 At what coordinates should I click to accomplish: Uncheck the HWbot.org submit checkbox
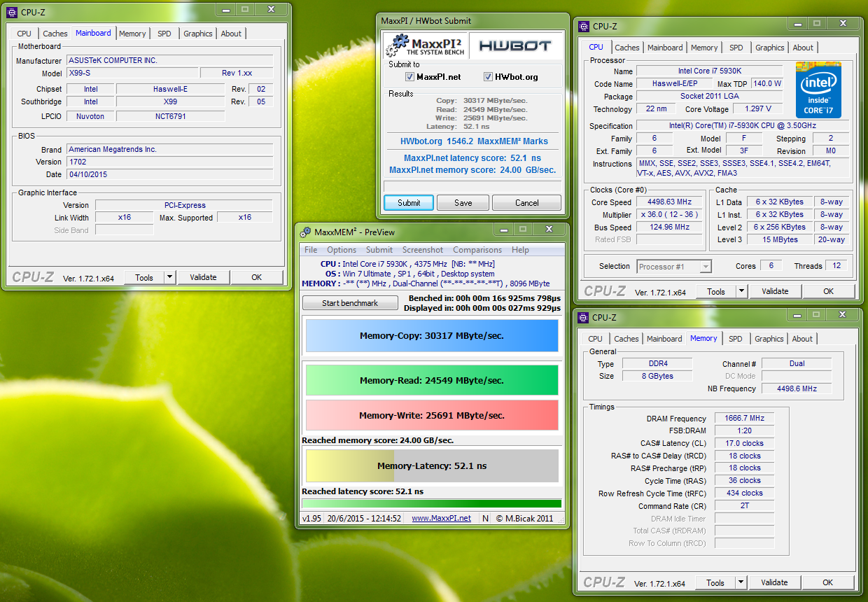pos(489,77)
